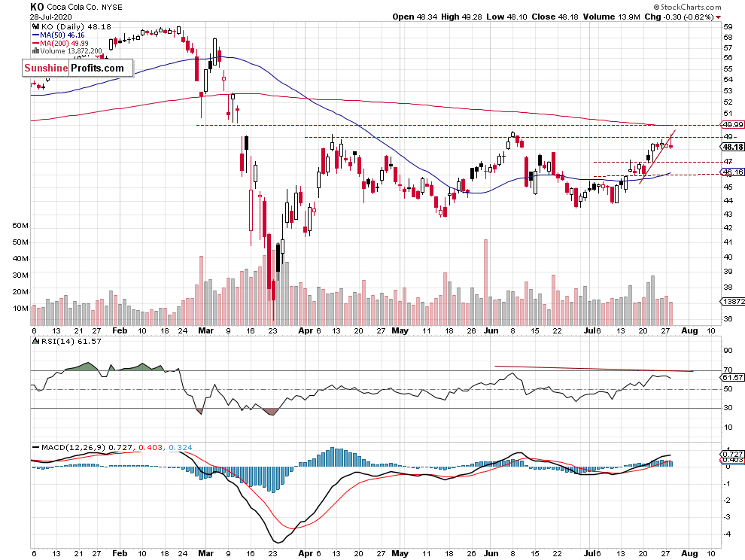Click the red 0.403 MACD signal value
Viewport: 745px width, 560px height.
coord(151,447)
